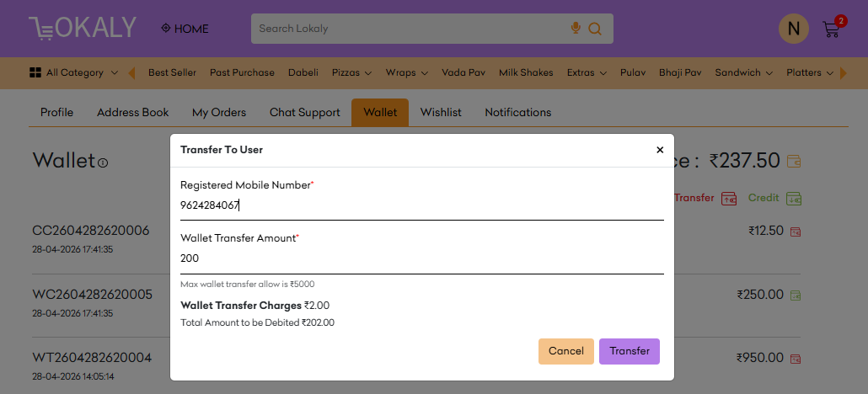Click Wallet Transfer Charges ₹2.00 text
Image resolution: width=868 pixels, height=394 pixels.
[255, 306]
